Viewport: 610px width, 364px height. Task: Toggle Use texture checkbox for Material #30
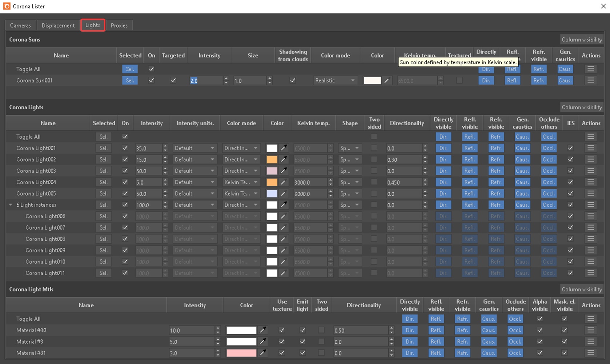[x=282, y=330]
